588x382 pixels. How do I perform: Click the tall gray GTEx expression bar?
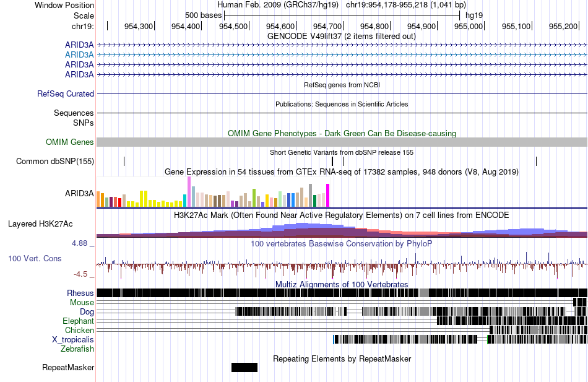click(x=311, y=196)
